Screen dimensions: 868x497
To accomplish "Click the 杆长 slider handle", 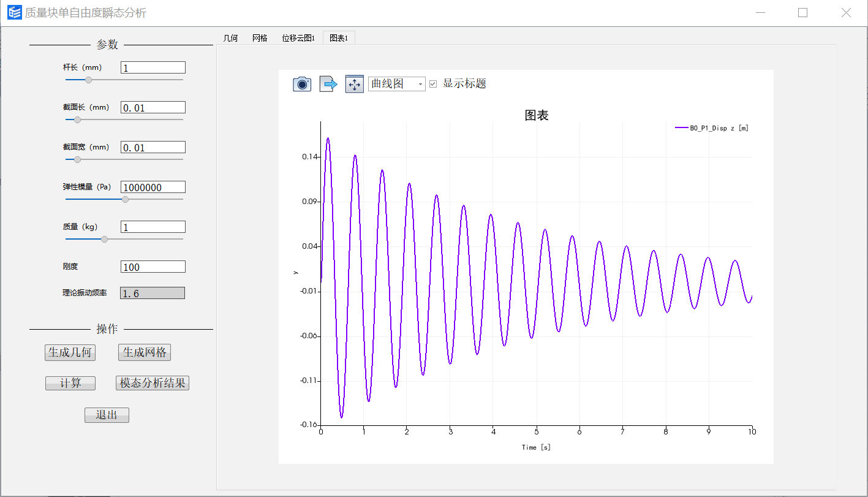I will [88, 80].
